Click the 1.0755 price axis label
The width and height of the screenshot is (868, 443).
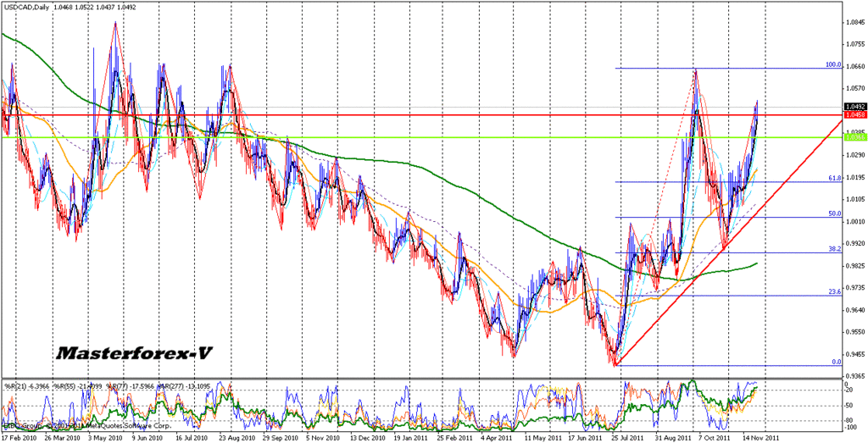coord(855,44)
